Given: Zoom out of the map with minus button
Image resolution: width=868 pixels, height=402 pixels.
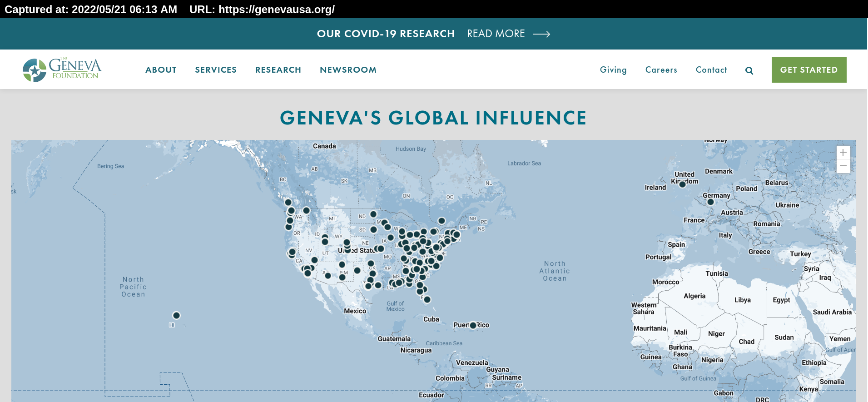Looking at the screenshot, I should pyautogui.click(x=843, y=166).
